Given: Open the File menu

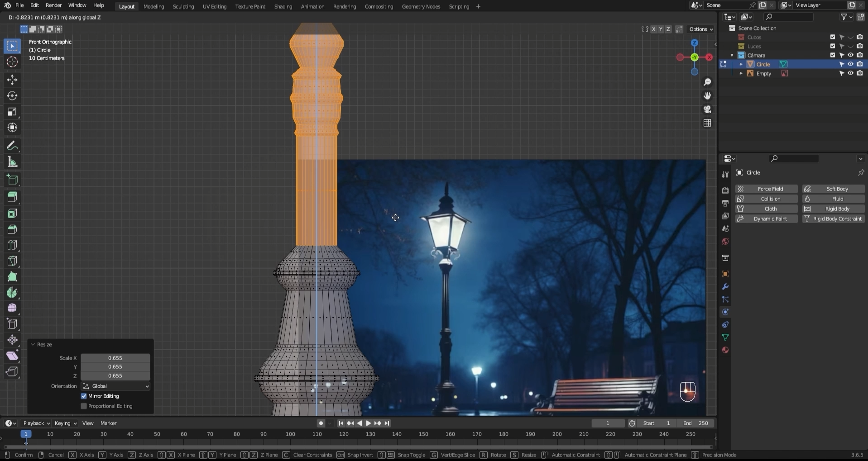Looking at the screenshot, I should click(19, 5).
